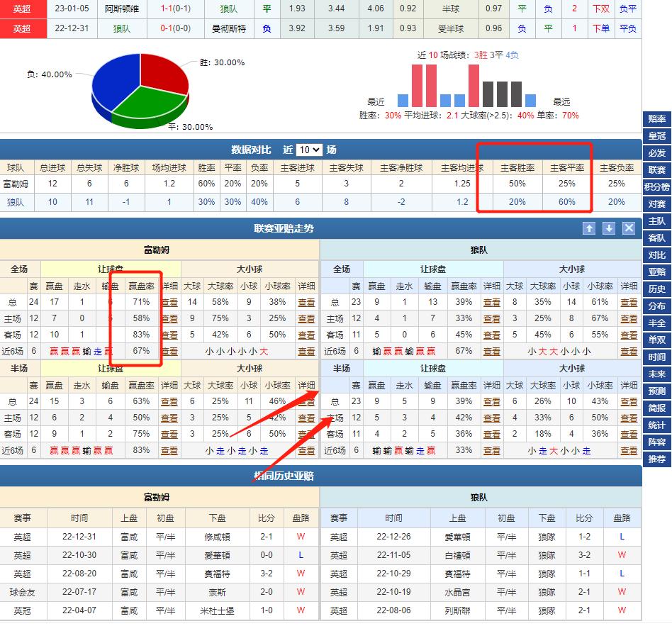Click 白禮頓 opponent in 狼队 history table
Viewport: 672px width, 626px height.
[x=457, y=555]
